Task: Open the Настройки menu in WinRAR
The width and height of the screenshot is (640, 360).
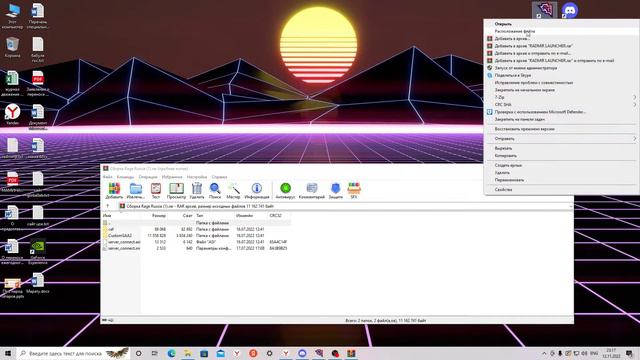Action: click(197, 177)
